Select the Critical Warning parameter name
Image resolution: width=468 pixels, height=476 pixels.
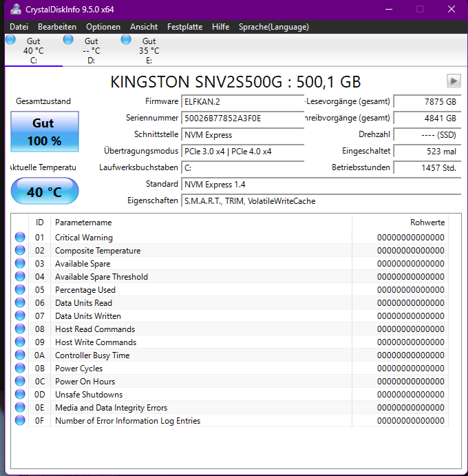point(84,238)
